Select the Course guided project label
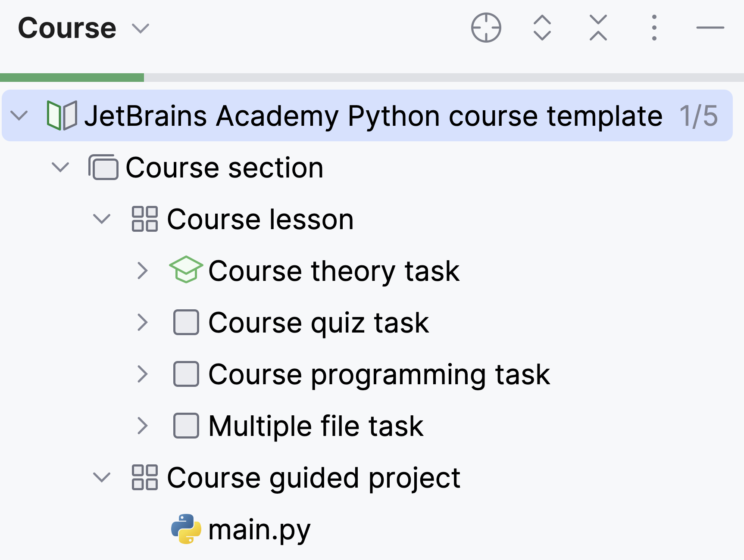The height and width of the screenshot is (560, 744). [x=314, y=478]
